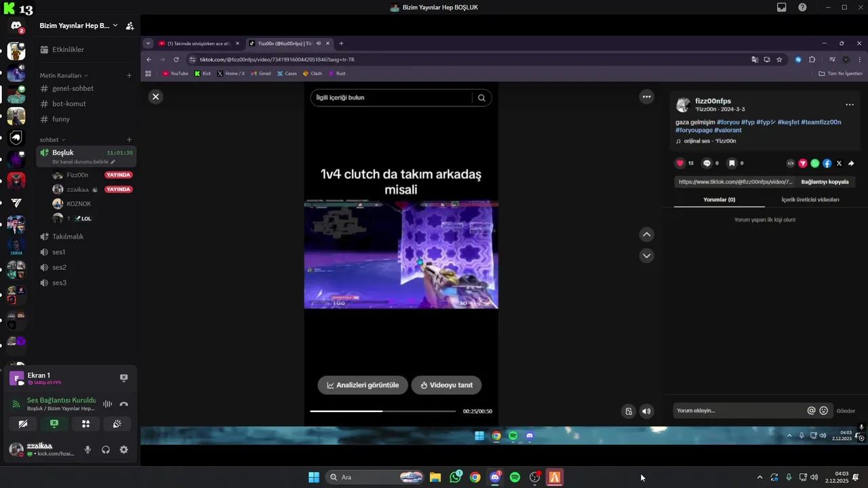Mute the Discord microphone
The width and height of the screenshot is (868, 488).
tap(87, 449)
